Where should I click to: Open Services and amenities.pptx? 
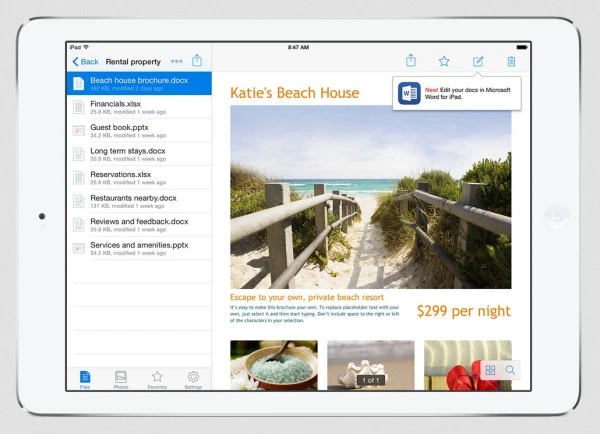point(139,248)
